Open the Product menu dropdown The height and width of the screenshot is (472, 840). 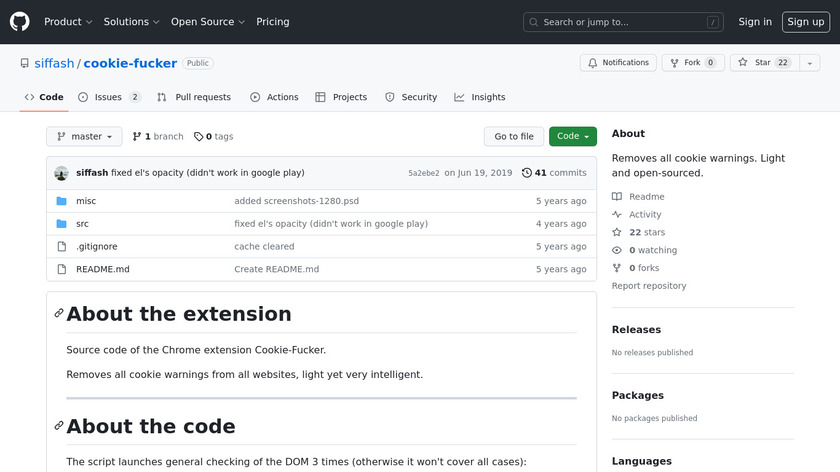[x=68, y=22]
